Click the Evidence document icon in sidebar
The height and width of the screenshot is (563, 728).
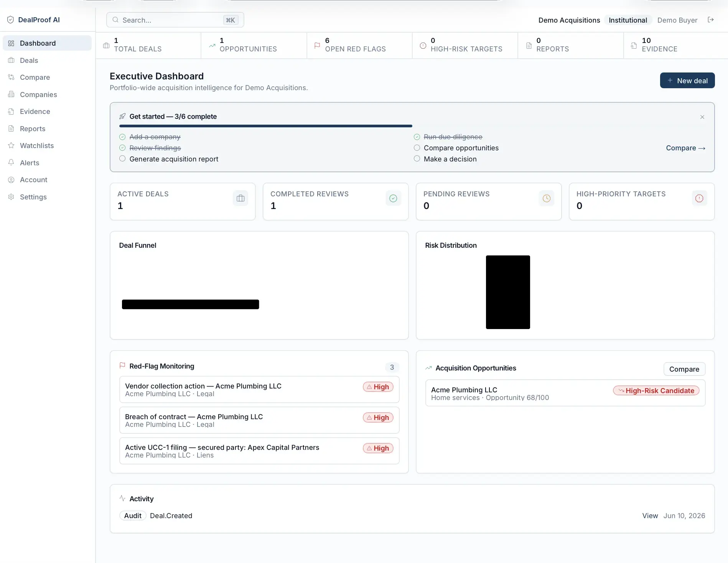[11, 112]
